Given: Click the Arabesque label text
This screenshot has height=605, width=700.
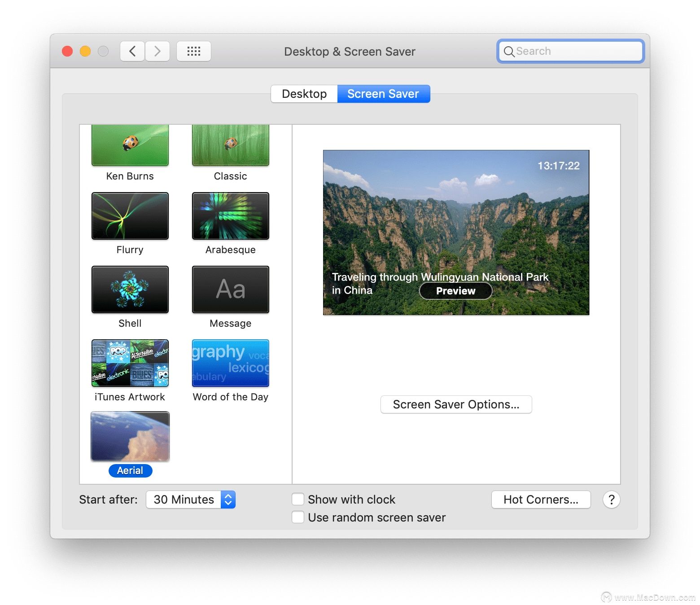Looking at the screenshot, I should (x=231, y=250).
